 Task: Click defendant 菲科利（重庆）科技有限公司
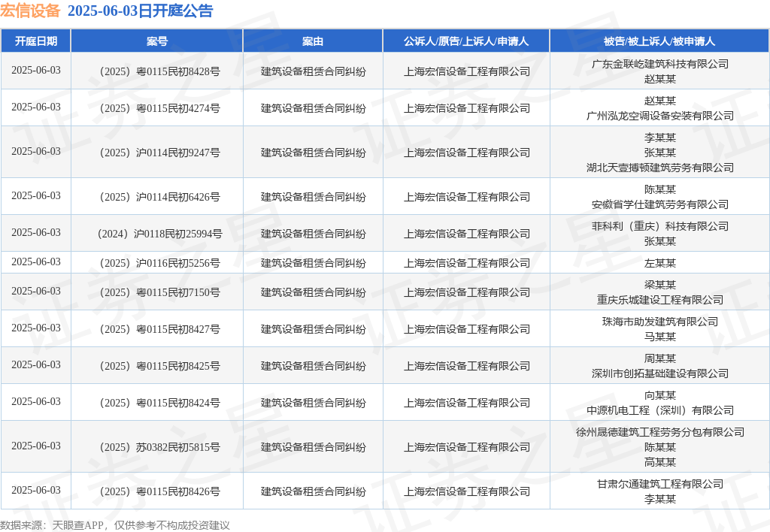[x=659, y=226]
